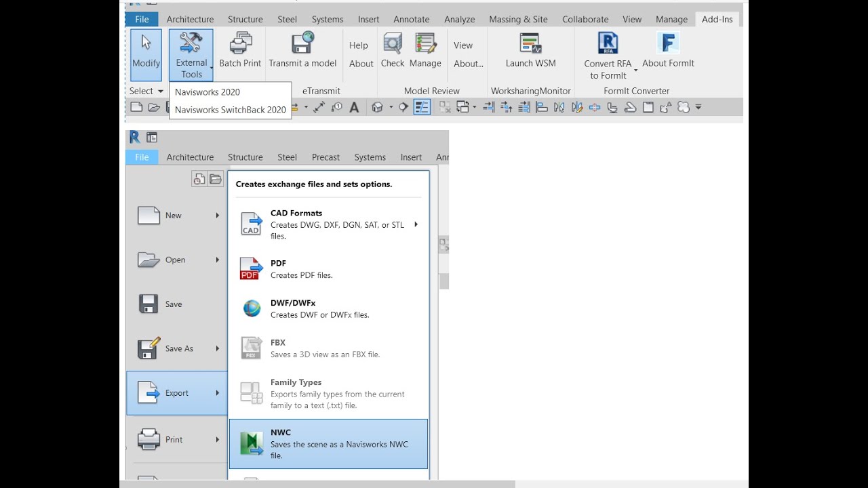
Task: Click the eTransmit Help button
Action: [359, 45]
